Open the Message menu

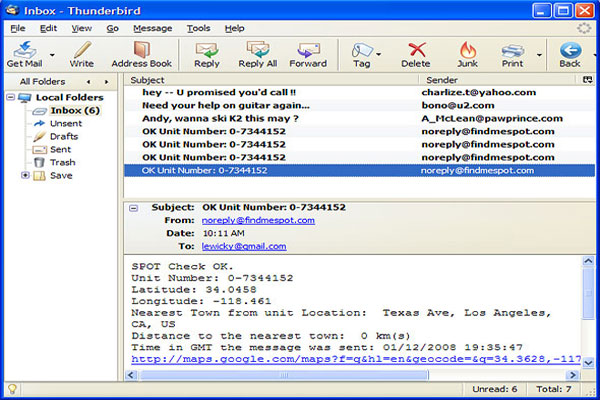tap(153, 28)
